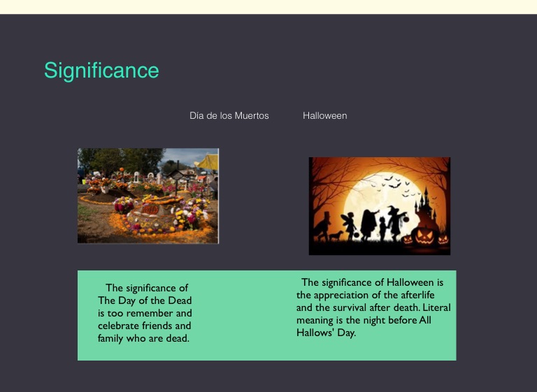Screen dimensions: 537x392
Task: Select the Day of the Dead significance paragraph
Action: [145, 313]
